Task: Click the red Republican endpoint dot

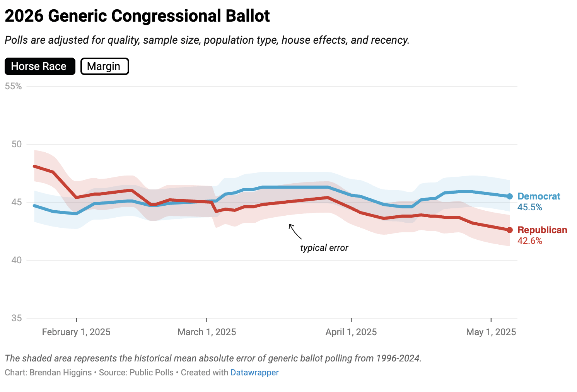Action: [x=510, y=230]
